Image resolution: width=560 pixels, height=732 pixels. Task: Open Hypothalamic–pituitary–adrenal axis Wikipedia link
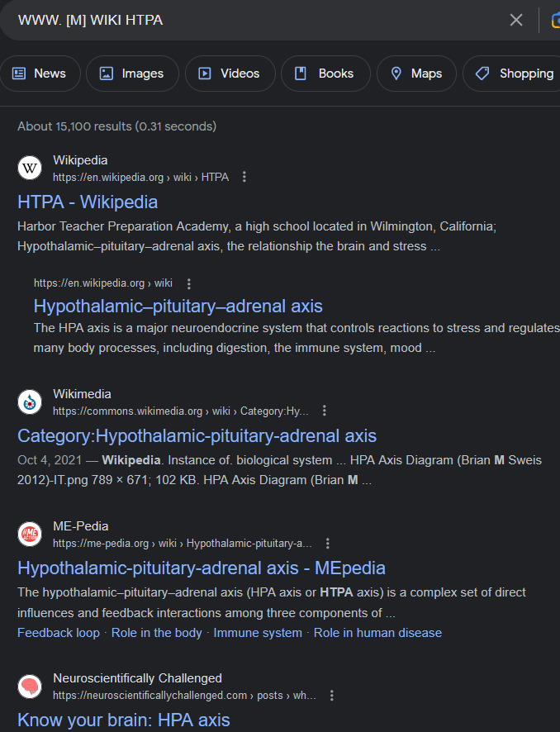(178, 307)
